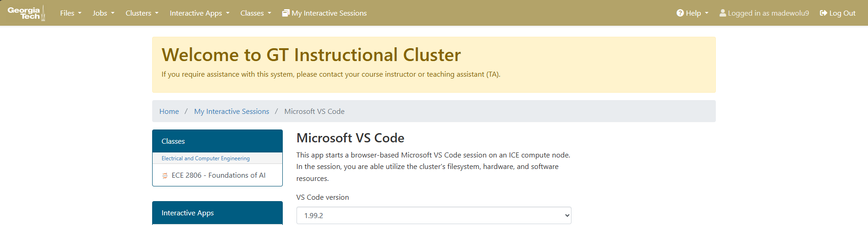This screenshot has height=225, width=868.
Task: Open the Clusters dropdown
Action: pos(142,13)
